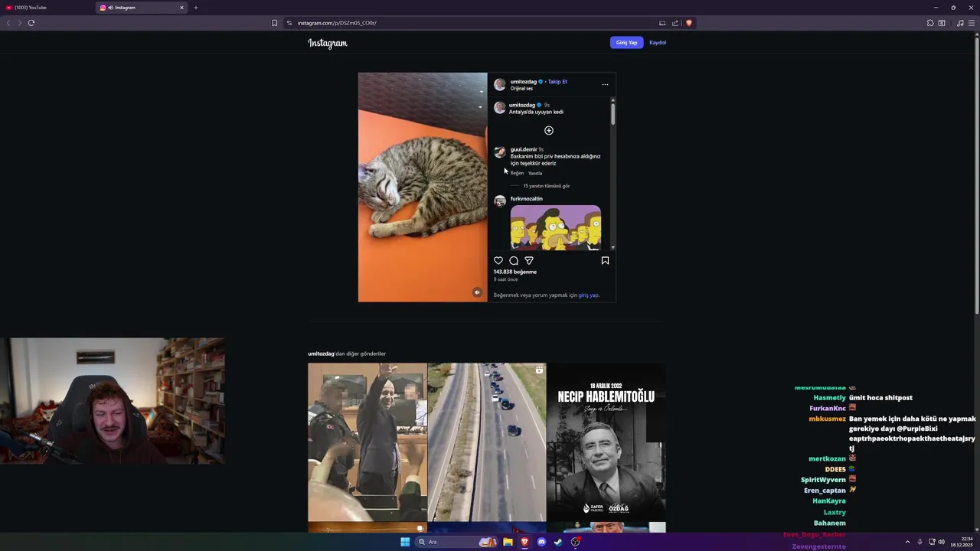
Task: Open Steam from the taskbar
Action: (558, 542)
